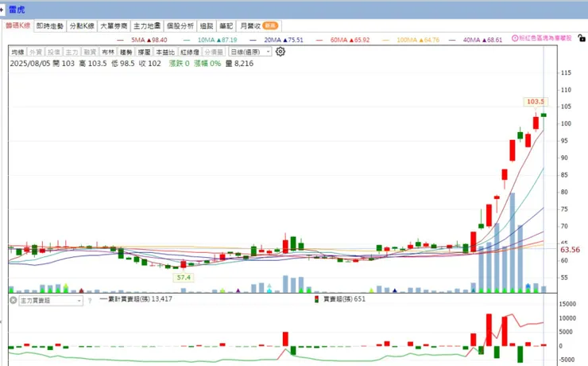Screen dimensions: 588x366
Task: Click the pink info circle icon
Action: (515, 38)
